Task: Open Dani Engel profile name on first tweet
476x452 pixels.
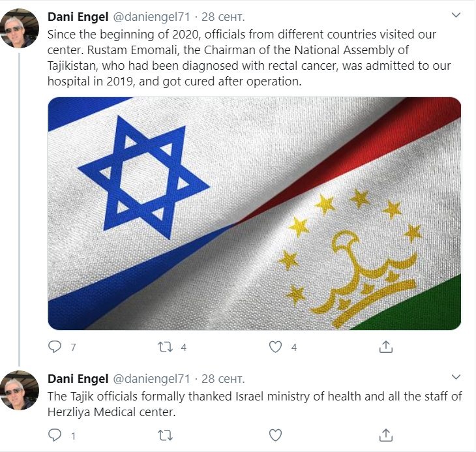Action: 78,16
